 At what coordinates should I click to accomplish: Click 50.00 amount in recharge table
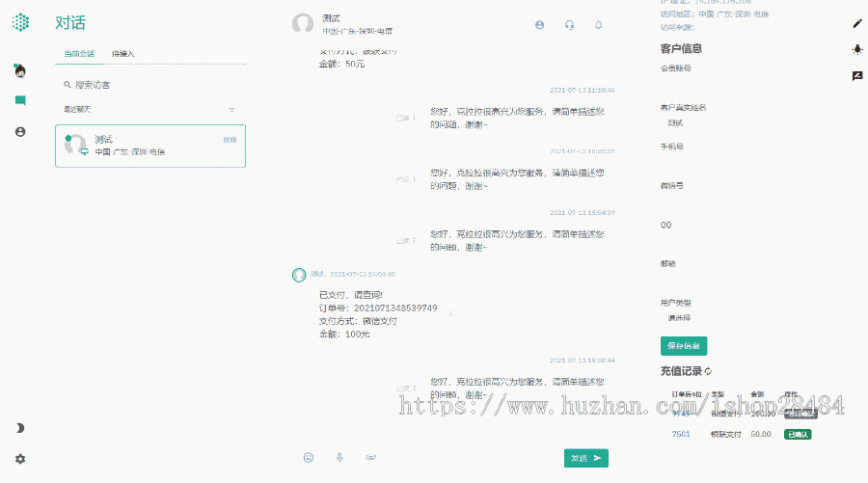(761, 434)
